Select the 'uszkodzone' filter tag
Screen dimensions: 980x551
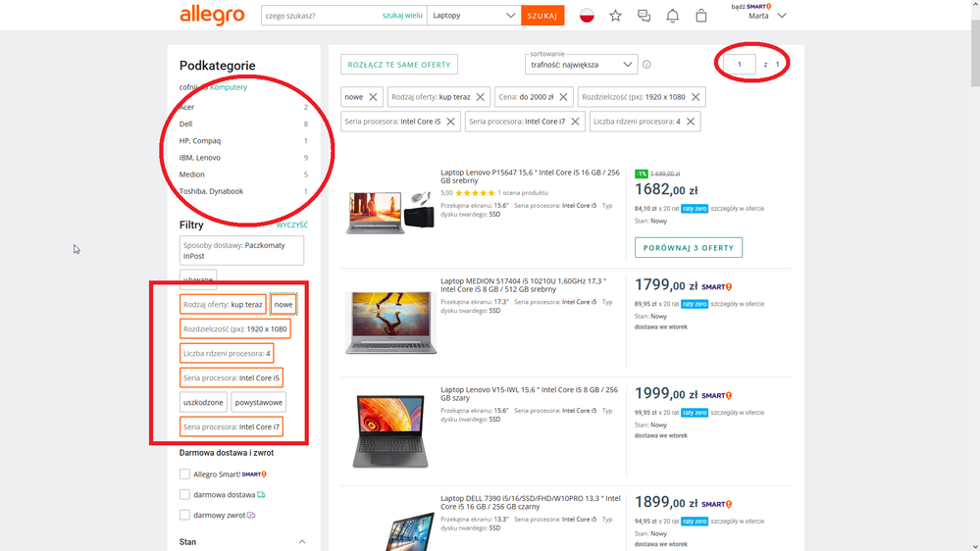203,402
